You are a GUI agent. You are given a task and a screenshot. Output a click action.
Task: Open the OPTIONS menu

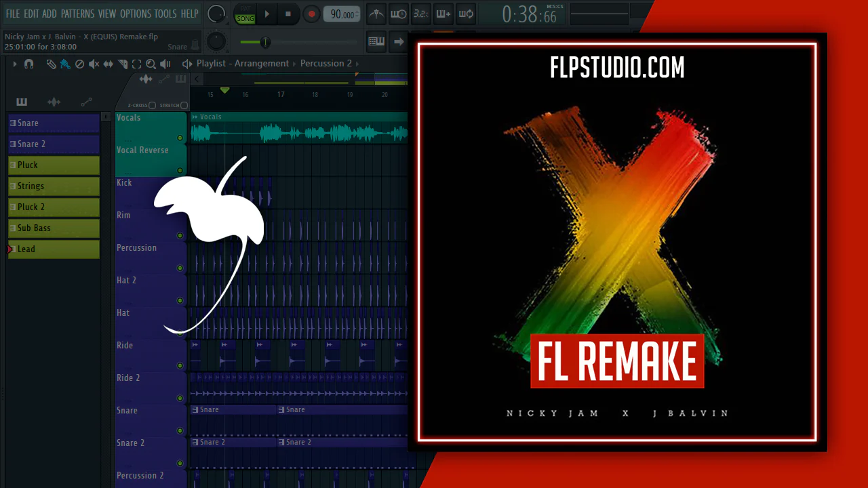(x=136, y=14)
